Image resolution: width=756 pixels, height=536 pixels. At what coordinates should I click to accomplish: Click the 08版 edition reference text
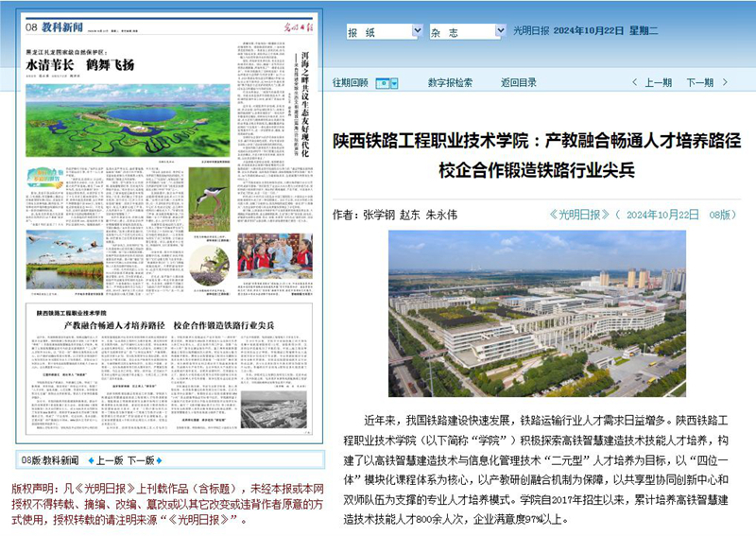(x=720, y=215)
